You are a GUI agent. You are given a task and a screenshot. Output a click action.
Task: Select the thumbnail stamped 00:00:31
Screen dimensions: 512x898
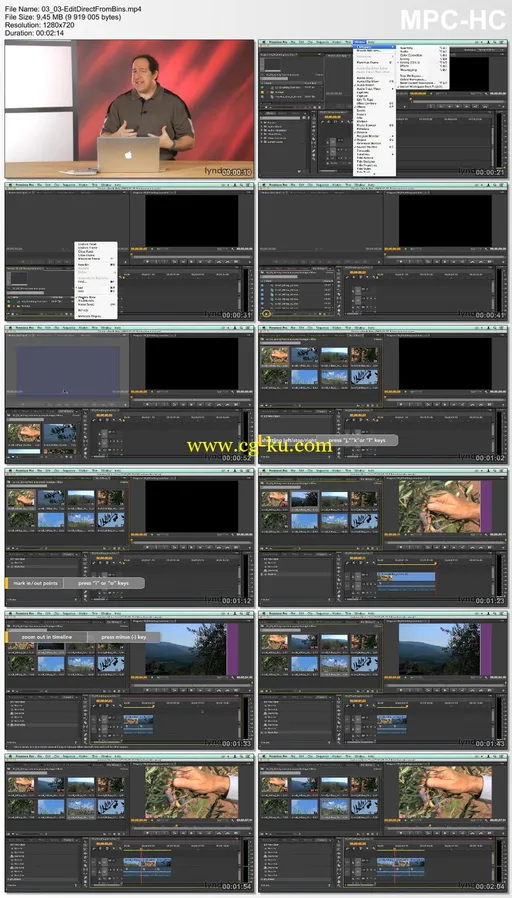click(x=129, y=251)
